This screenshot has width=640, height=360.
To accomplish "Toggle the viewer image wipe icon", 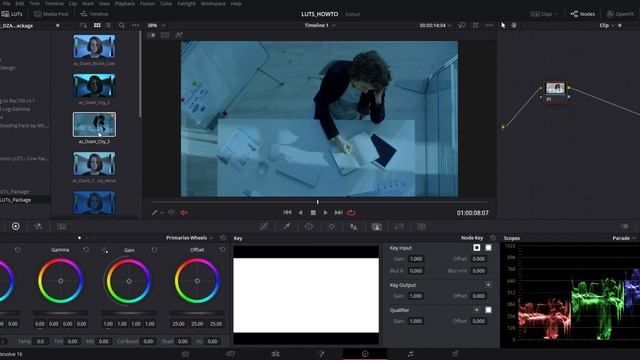I will tap(151, 35).
